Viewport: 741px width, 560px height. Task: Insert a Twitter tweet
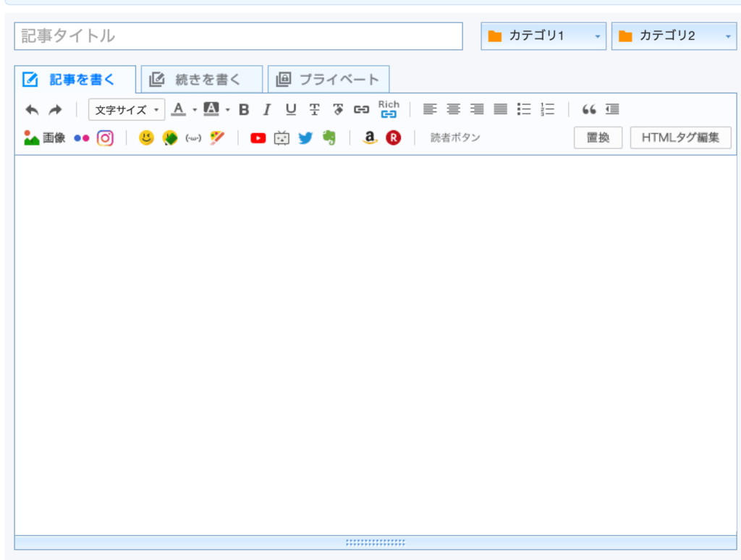(305, 138)
